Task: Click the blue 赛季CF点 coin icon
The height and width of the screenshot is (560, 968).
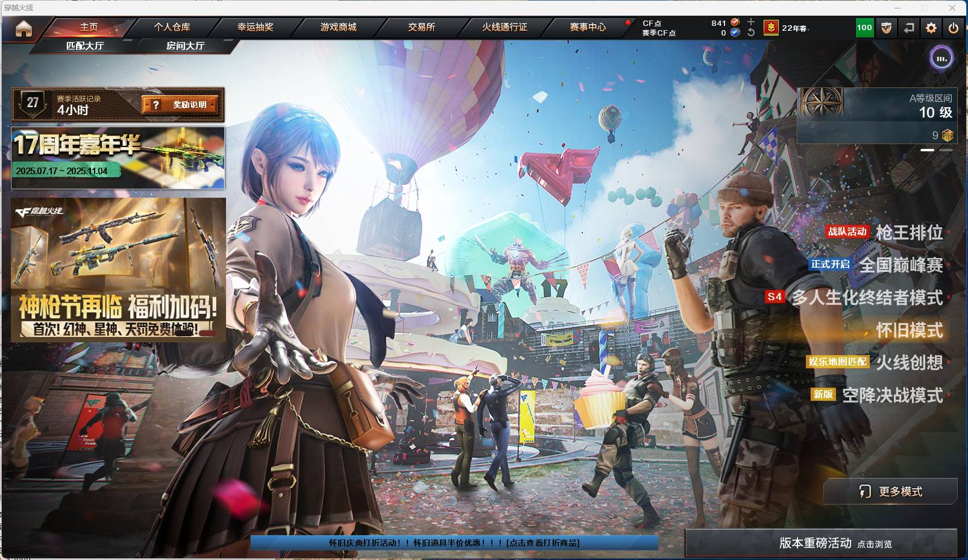Action: point(735,33)
